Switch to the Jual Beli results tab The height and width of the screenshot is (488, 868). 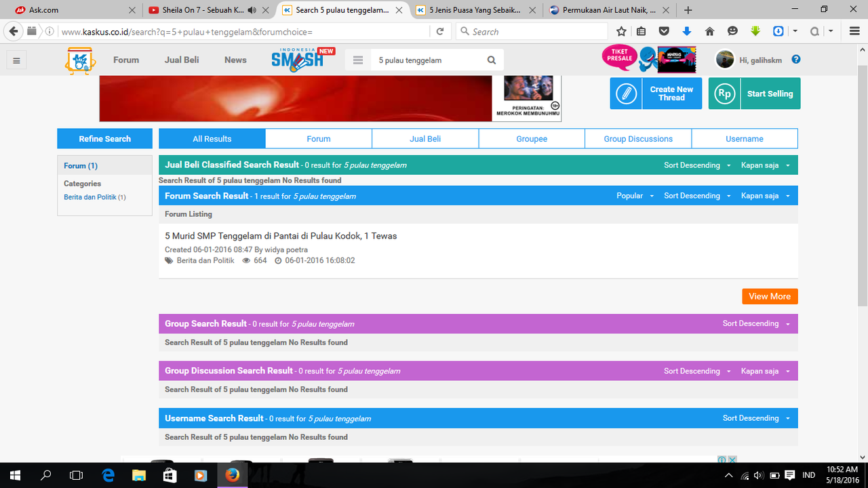pyautogui.click(x=425, y=138)
